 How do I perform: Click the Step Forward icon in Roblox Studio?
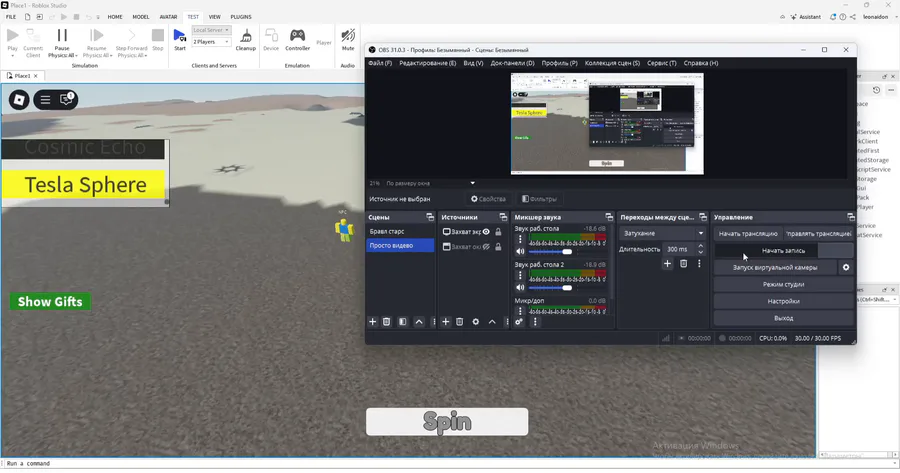pos(131,36)
